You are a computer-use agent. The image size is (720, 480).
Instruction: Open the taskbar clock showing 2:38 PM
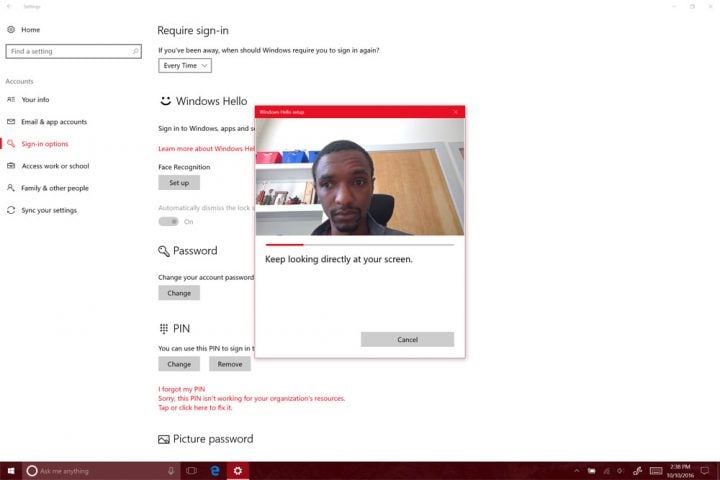(680, 471)
